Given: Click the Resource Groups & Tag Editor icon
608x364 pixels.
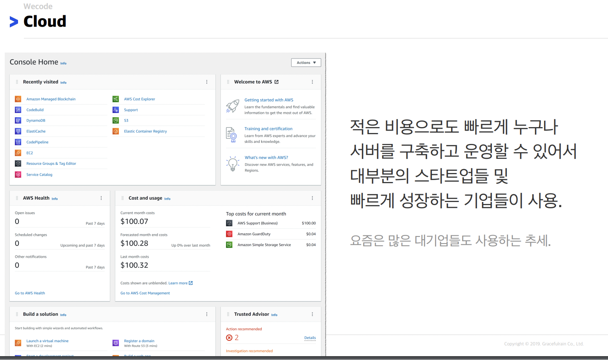Looking at the screenshot, I should click(x=18, y=164).
